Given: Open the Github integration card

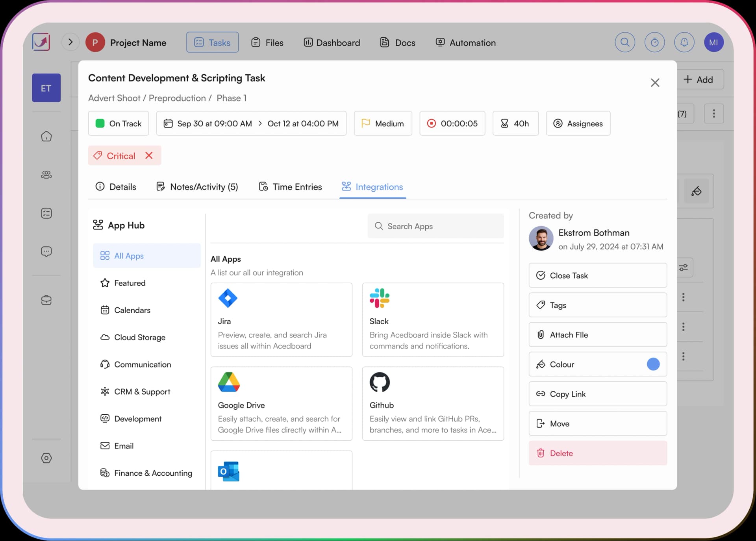Looking at the screenshot, I should 433,403.
